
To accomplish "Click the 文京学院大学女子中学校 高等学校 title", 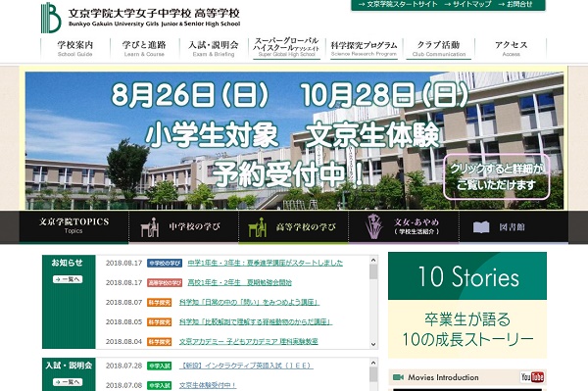I will 154,14.
